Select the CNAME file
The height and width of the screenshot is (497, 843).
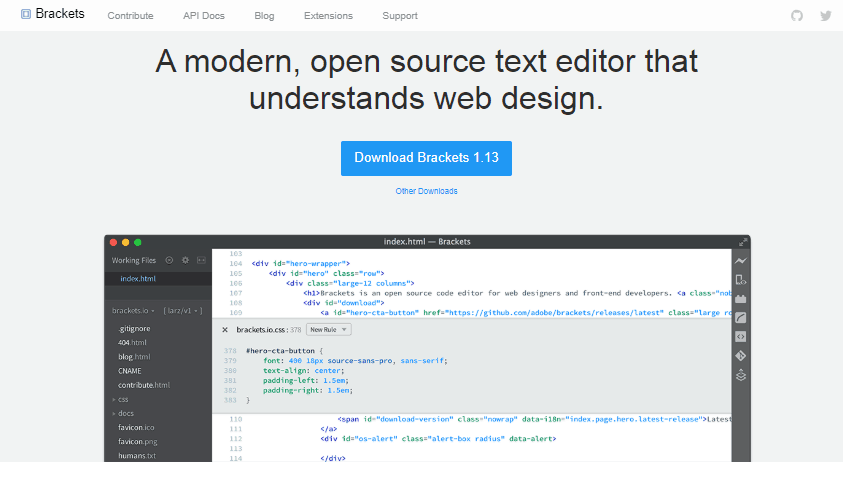[x=130, y=371]
